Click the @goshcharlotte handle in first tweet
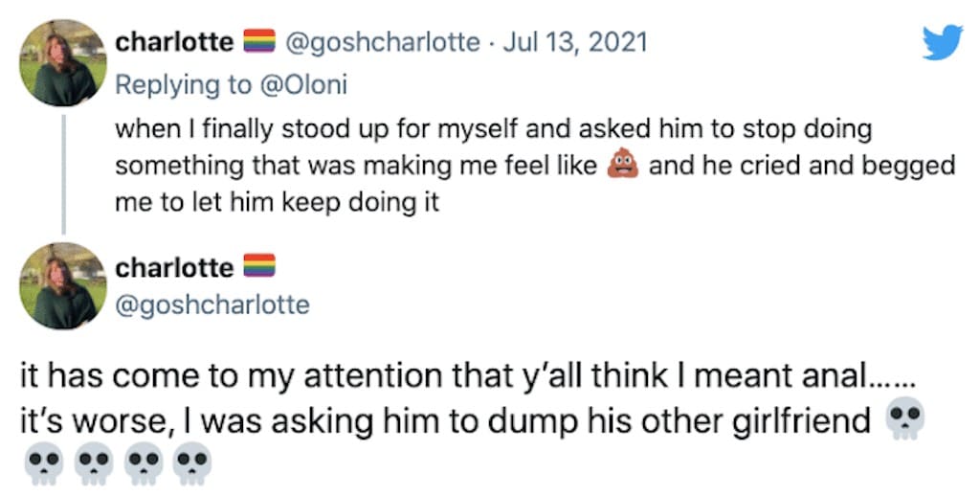980x496 pixels. tap(383, 42)
